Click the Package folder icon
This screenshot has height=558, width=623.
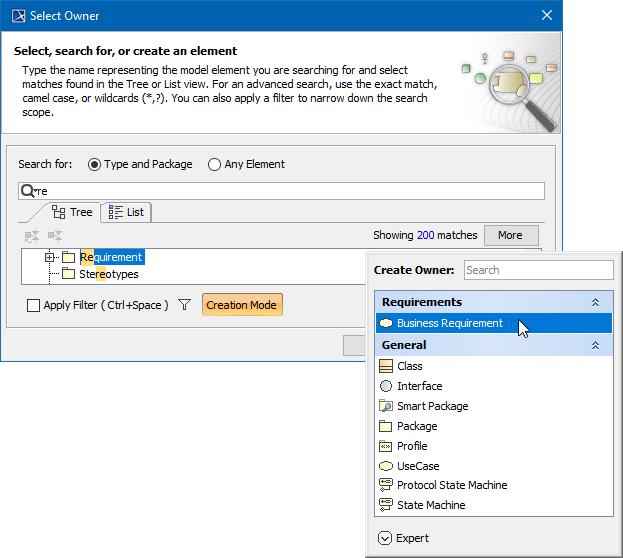(x=386, y=426)
